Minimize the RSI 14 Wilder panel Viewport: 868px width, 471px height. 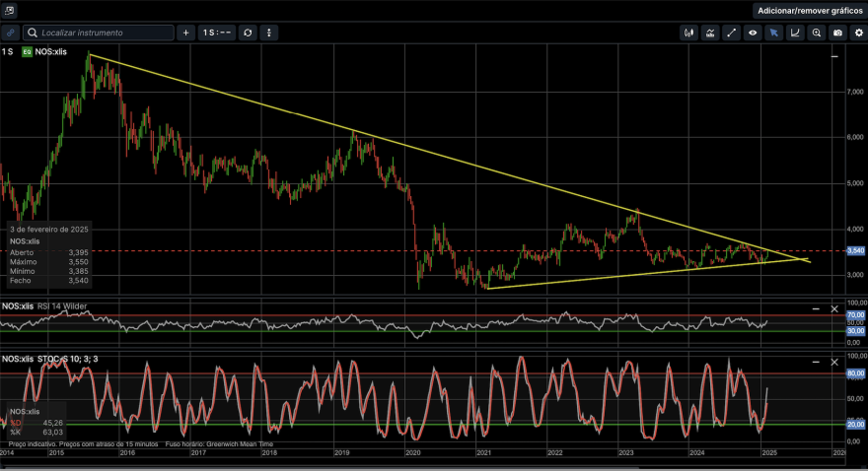(x=816, y=308)
